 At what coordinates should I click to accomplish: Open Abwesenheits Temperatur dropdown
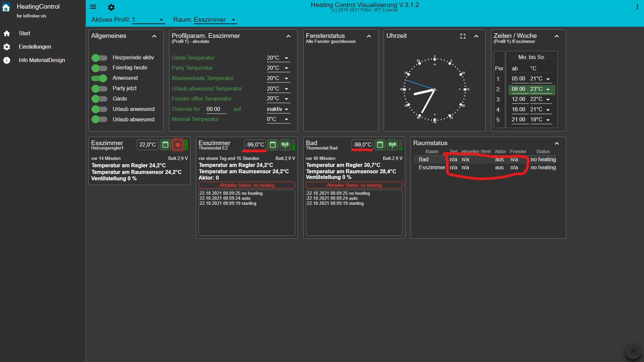click(278, 78)
